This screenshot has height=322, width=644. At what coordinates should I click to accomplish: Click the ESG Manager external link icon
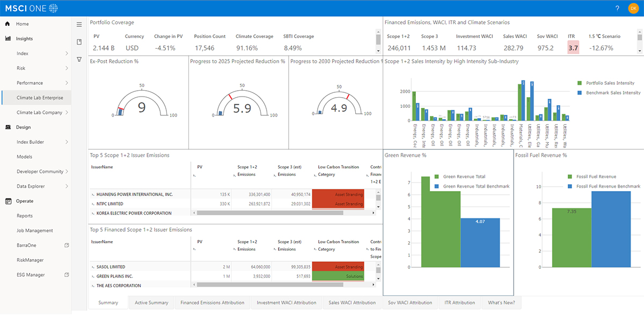point(67,275)
